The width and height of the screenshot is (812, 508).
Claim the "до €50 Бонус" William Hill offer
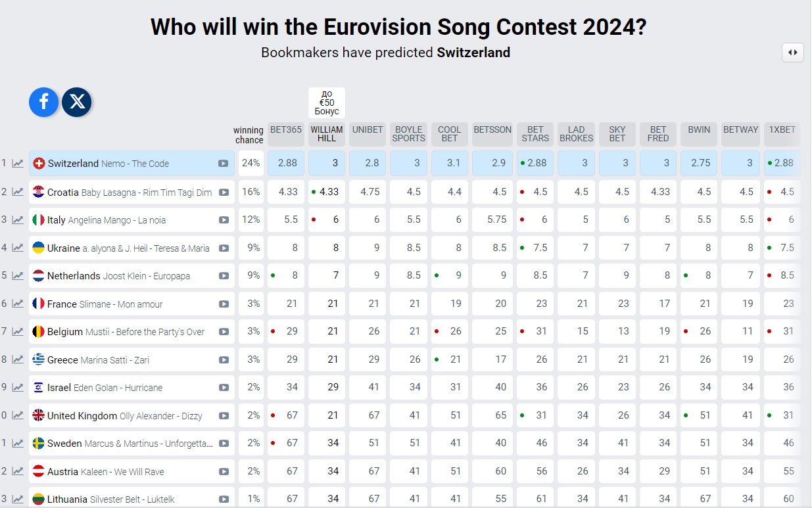pyautogui.click(x=326, y=103)
